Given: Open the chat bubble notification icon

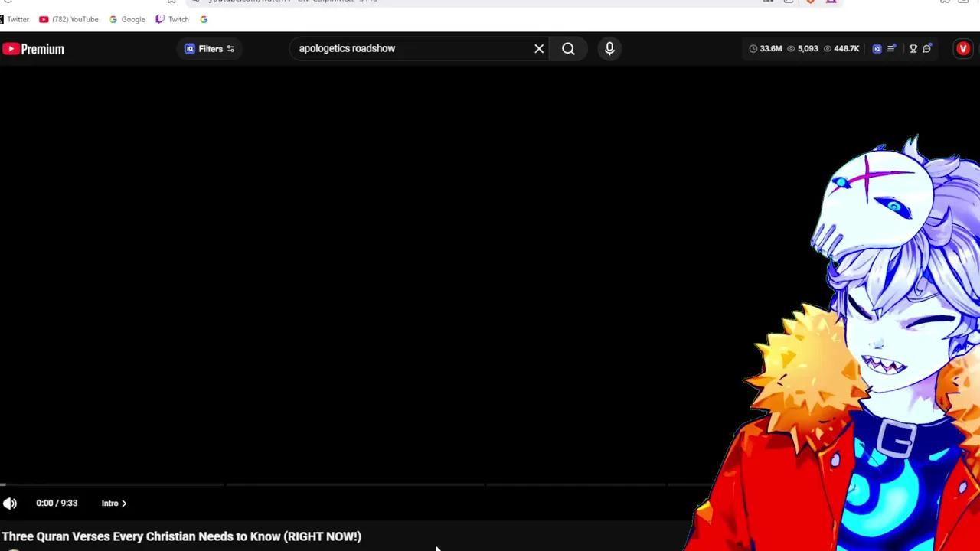Looking at the screenshot, I should tap(926, 49).
